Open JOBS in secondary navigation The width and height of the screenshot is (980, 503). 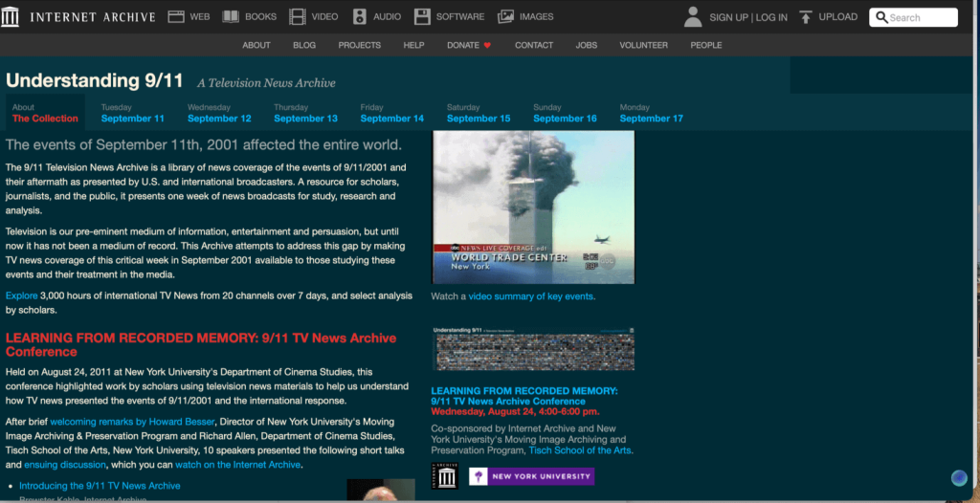[x=587, y=45]
